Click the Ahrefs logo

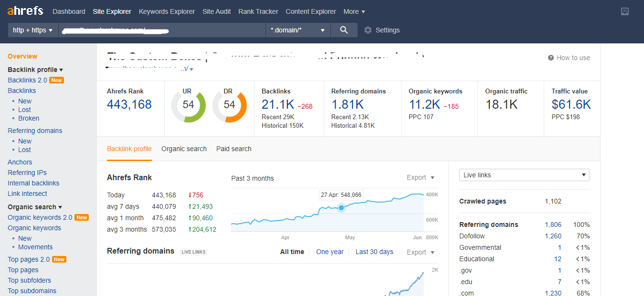tap(25, 10)
